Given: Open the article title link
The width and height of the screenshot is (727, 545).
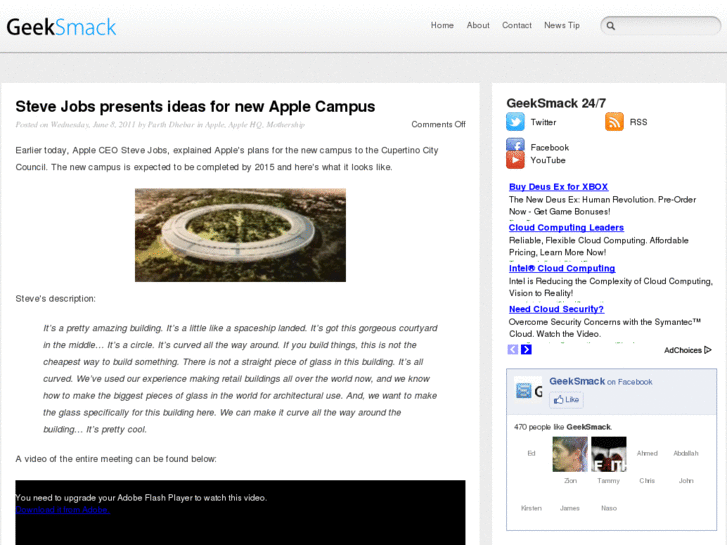Looking at the screenshot, I should tap(195, 106).
